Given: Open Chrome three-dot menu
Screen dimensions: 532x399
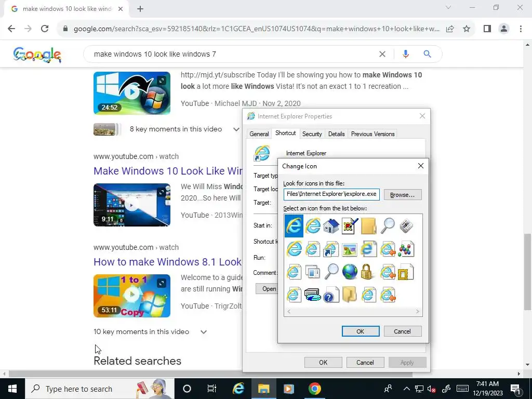Looking at the screenshot, I should 521,29.
